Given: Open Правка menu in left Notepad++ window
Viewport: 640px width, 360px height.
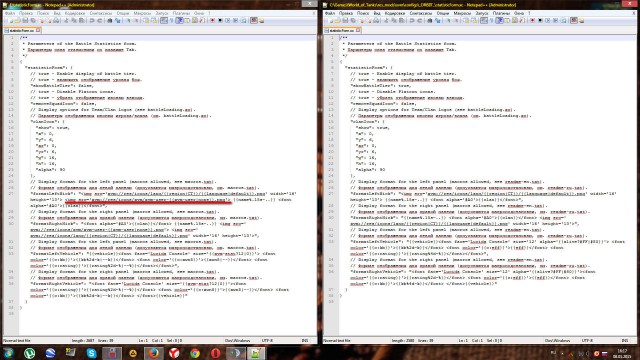Looking at the screenshot, I should [x=26, y=13].
